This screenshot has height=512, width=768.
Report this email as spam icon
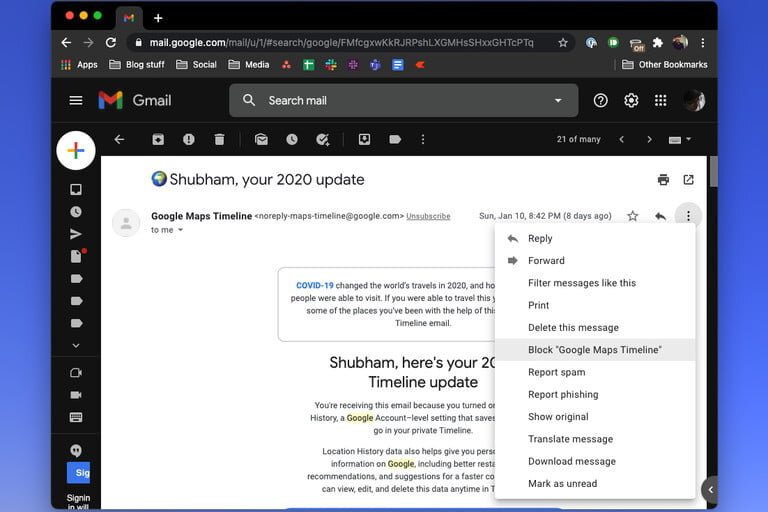[189, 140]
